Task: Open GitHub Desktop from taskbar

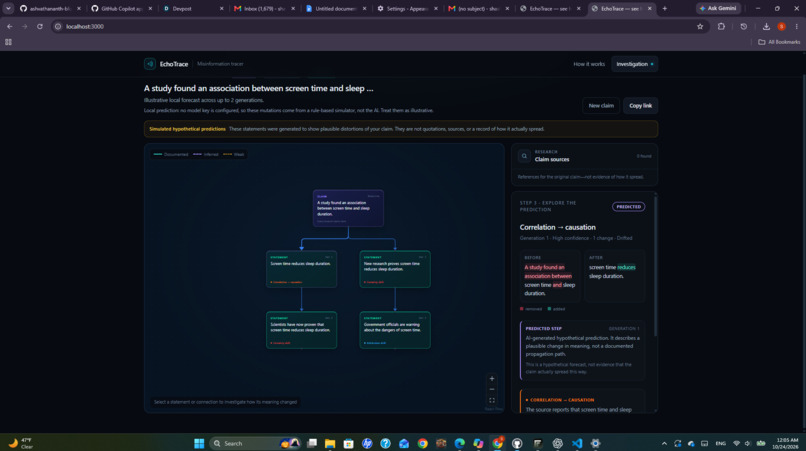Action: (517, 443)
